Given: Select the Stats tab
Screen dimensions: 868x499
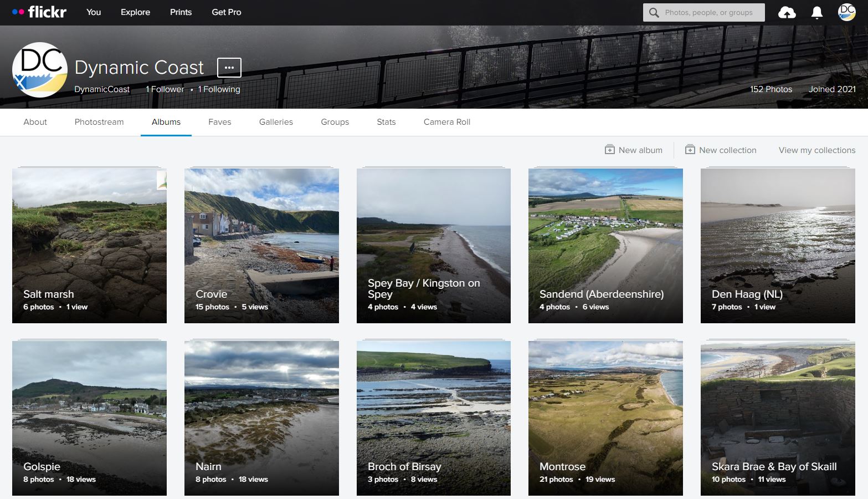Looking at the screenshot, I should click(x=386, y=122).
